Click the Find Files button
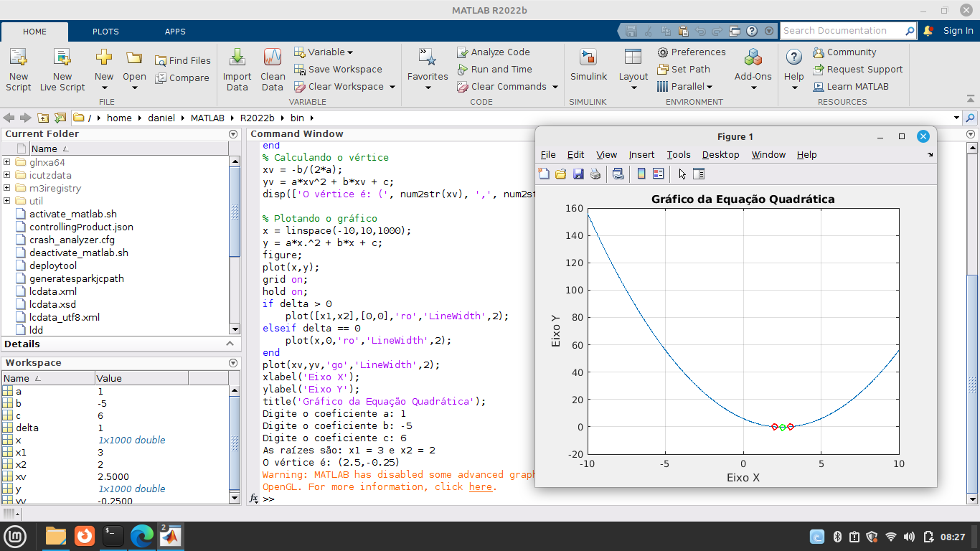Viewport: 980px width, 551px height. [183, 60]
